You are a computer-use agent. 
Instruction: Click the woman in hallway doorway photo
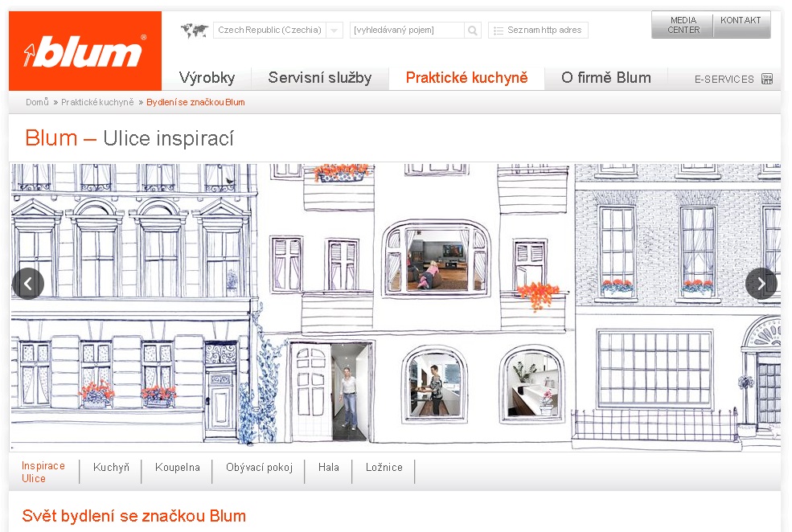point(350,391)
